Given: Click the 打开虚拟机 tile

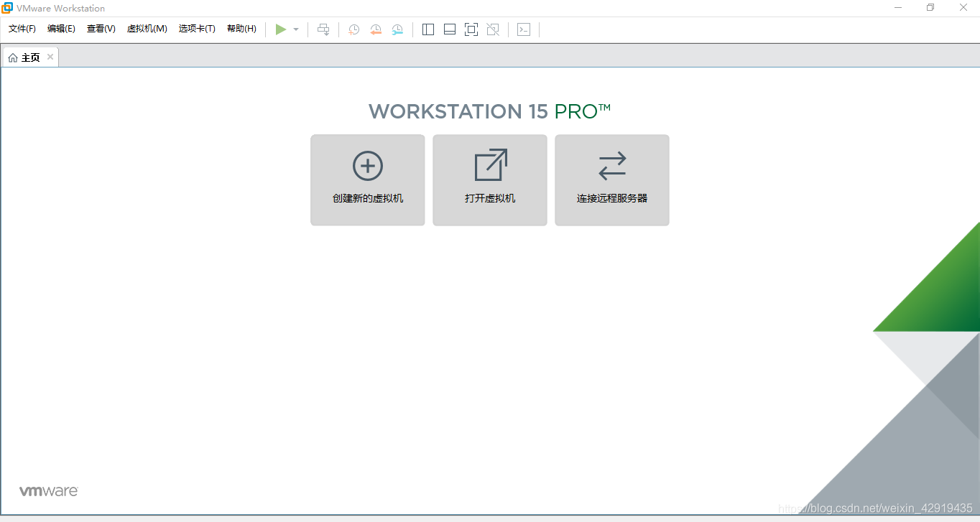Looking at the screenshot, I should pyautogui.click(x=490, y=180).
